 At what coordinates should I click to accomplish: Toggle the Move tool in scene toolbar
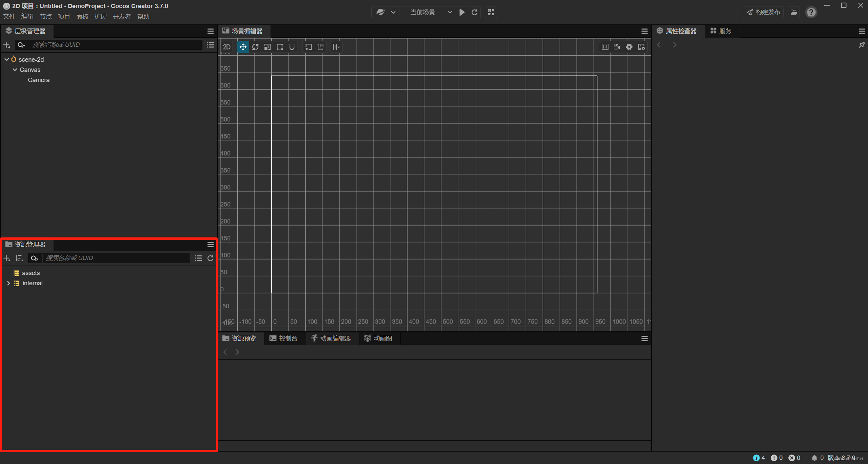tap(243, 47)
